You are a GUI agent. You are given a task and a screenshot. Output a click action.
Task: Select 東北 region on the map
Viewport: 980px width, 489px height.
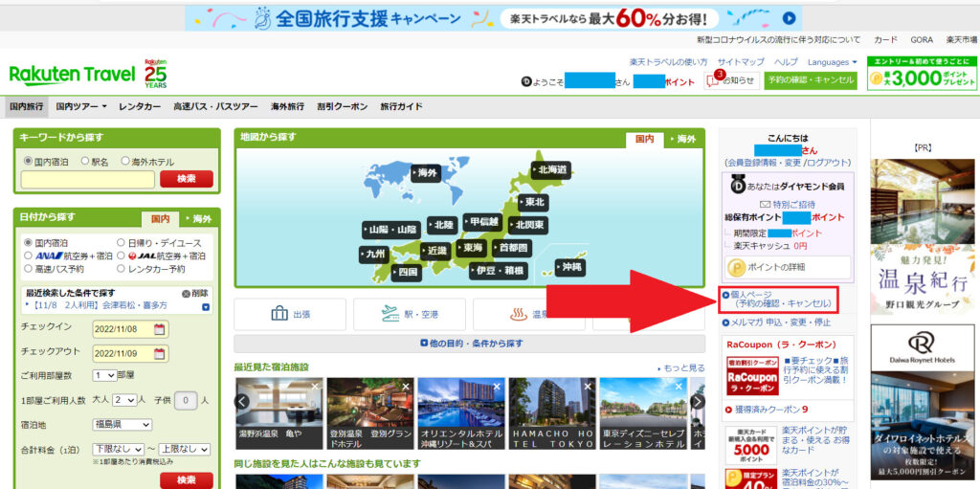click(533, 203)
